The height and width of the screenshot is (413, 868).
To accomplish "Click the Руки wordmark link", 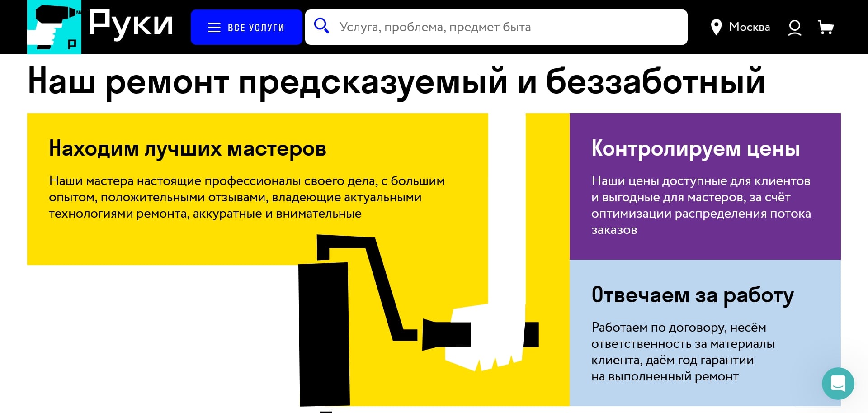I will (x=130, y=25).
